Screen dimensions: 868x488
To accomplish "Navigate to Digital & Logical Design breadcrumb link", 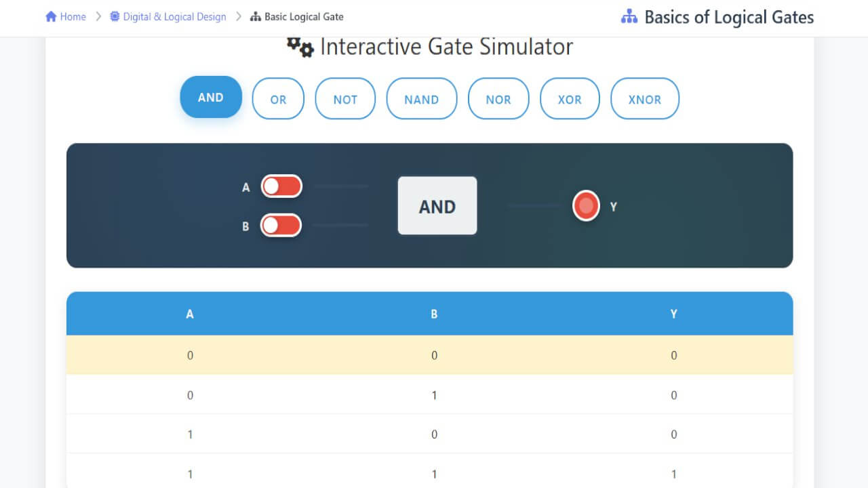I will coord(174,16).
